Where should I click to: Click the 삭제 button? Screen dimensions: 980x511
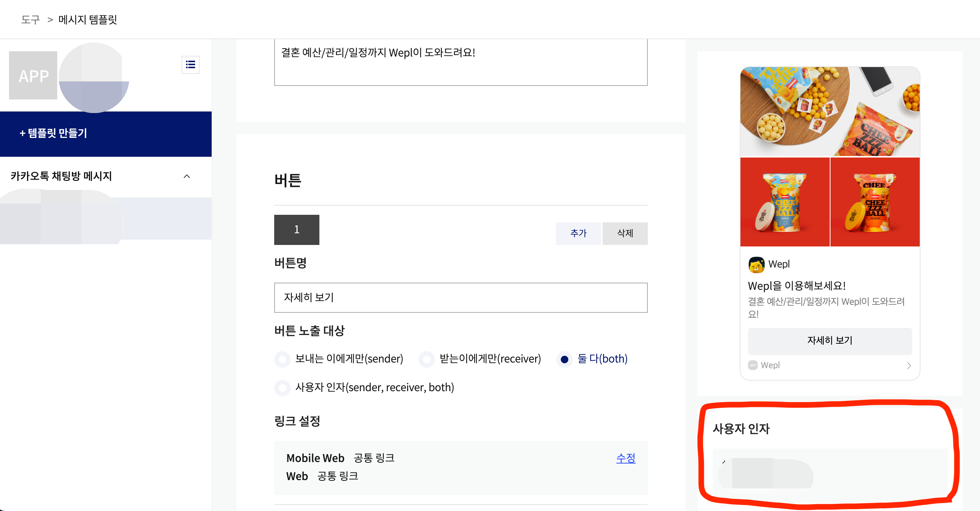click(x=625, y=233)
